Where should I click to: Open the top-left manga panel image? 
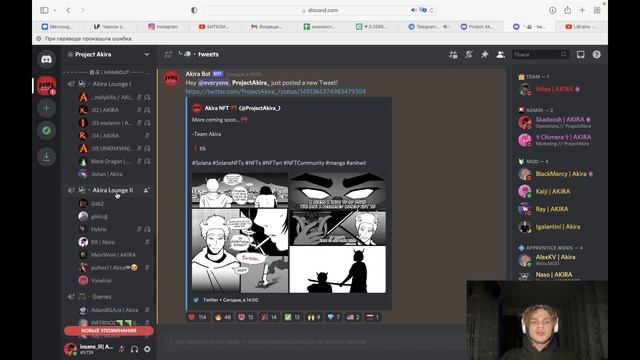coord(240,190)
